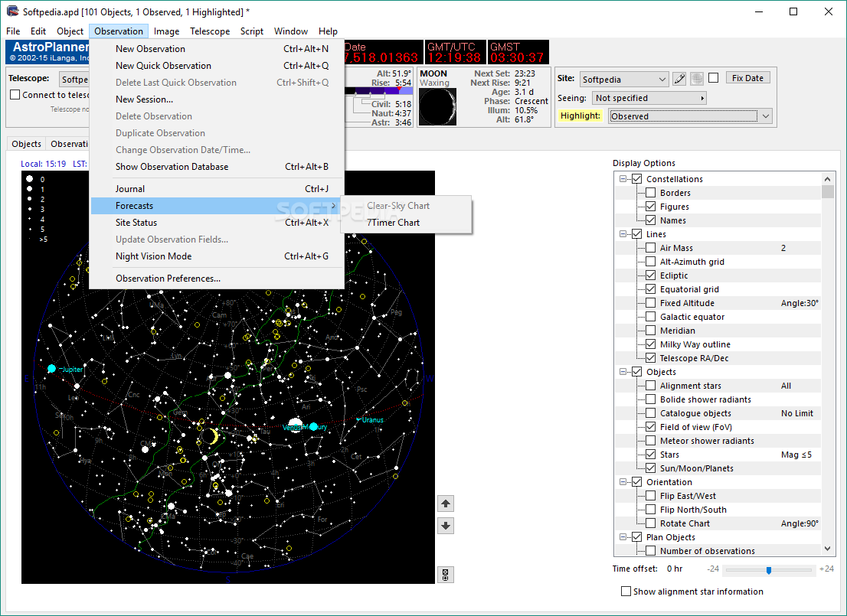Viewport: 847px width, 616px height.
Task: Disable the Equatorial grid
Action: point(651,288)
